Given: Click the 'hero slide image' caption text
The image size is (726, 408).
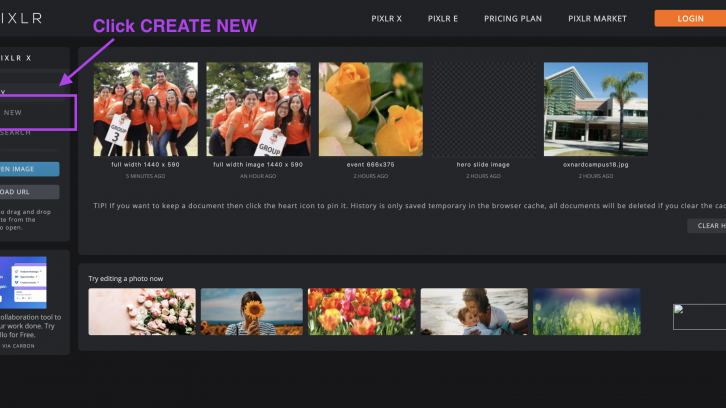Looking at the screenshot, I should click(x=483, y=164).
